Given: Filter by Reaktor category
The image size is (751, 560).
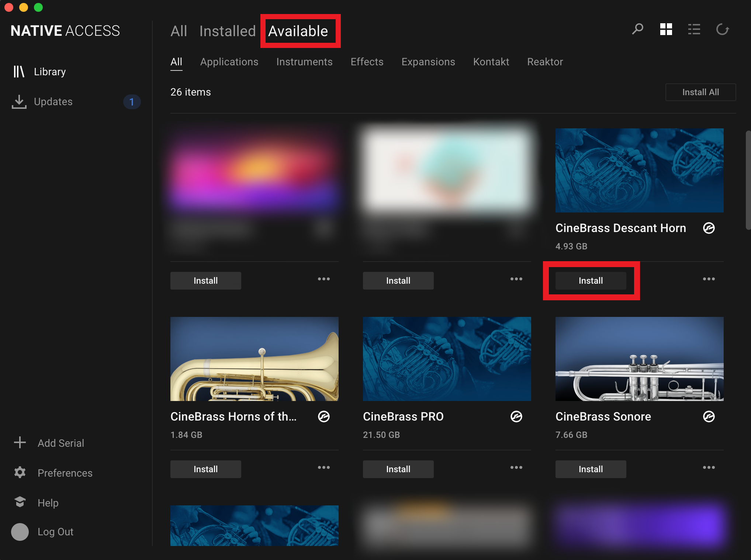Looking at the screenshot, I should 545,62.
